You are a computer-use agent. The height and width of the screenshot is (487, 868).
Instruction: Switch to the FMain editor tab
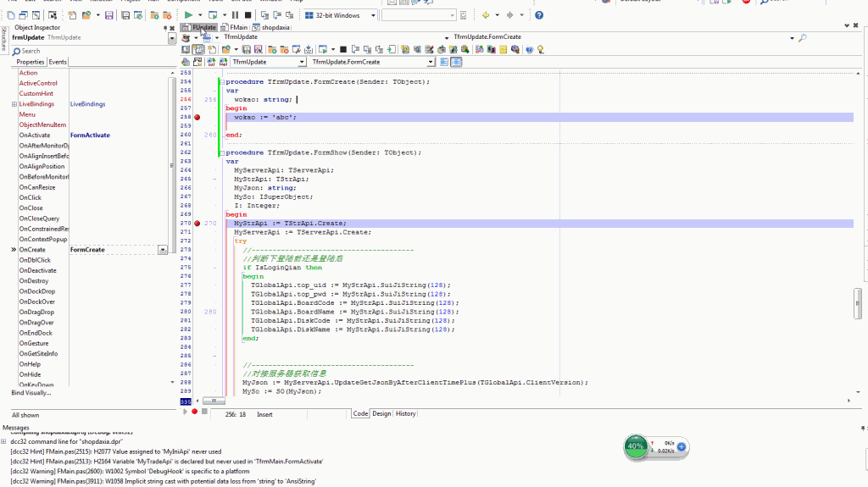point(234,27)
